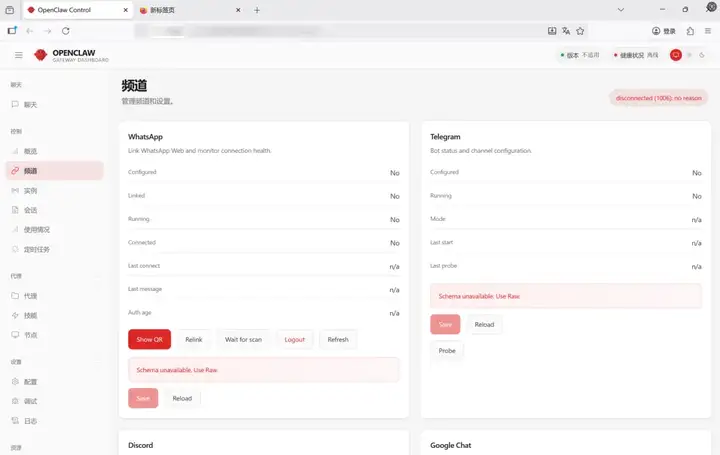Switch to light theme with the sun icon
The height and width of the screenshot is (455, 720).
689,55
